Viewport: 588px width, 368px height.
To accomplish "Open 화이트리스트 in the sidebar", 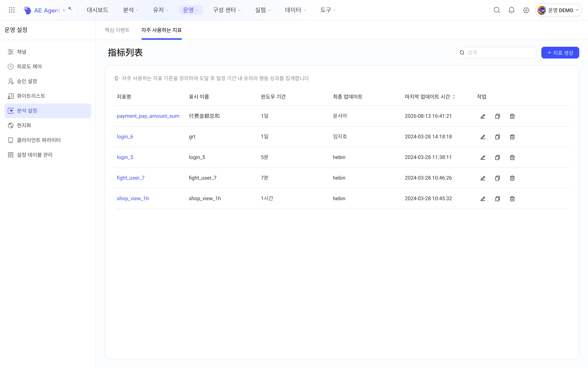I will pos(48,96).
